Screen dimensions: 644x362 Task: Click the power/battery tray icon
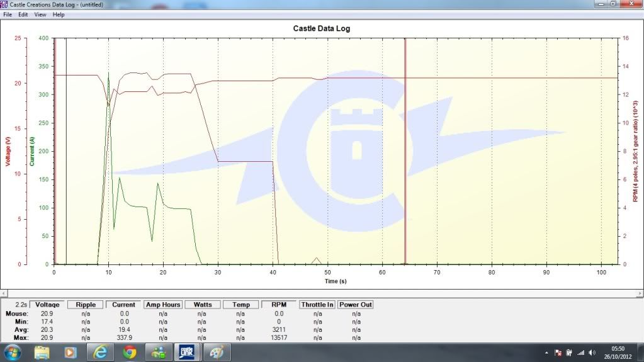[569, 353]
